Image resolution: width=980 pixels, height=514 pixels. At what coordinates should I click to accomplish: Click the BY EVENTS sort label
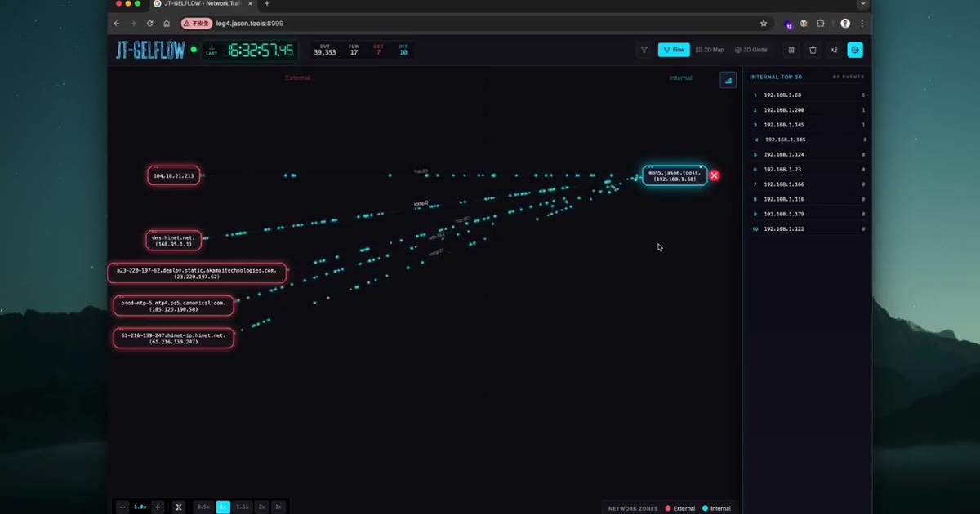click(848, 77)
